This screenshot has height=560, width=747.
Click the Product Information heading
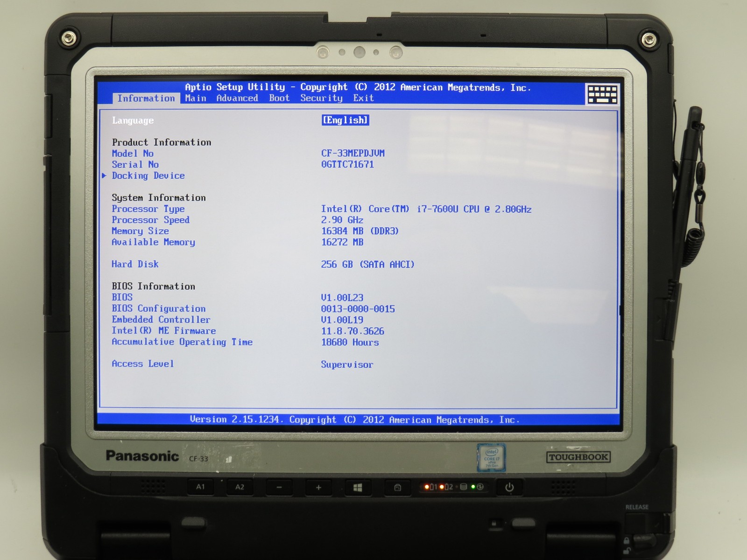coord(161,142)
